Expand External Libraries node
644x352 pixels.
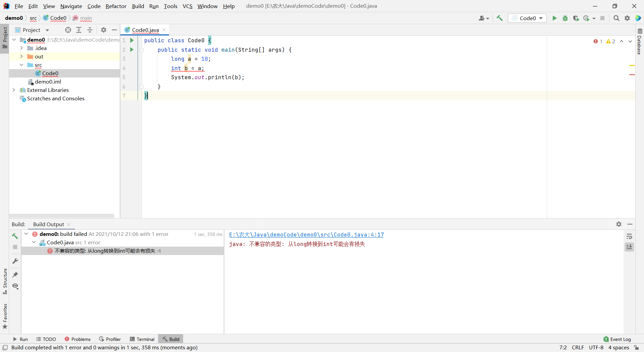pyautogui.click(x=14, y=90)
